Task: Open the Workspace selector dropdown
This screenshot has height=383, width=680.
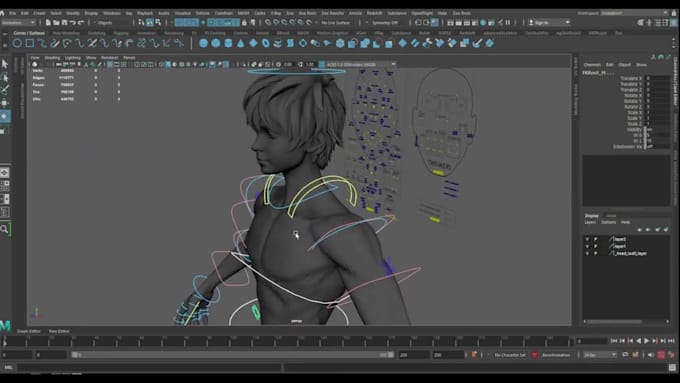Action: [x=634, y=13]
